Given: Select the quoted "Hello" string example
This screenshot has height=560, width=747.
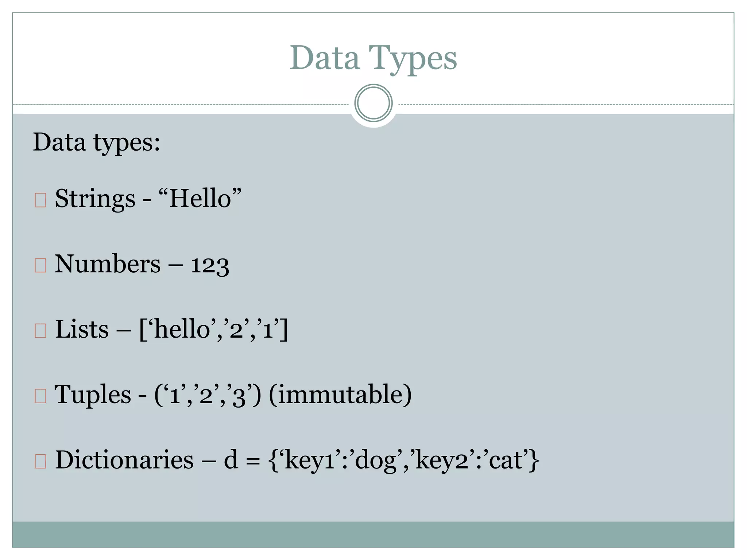Looking at the screenshot, I should click(200, 198).
